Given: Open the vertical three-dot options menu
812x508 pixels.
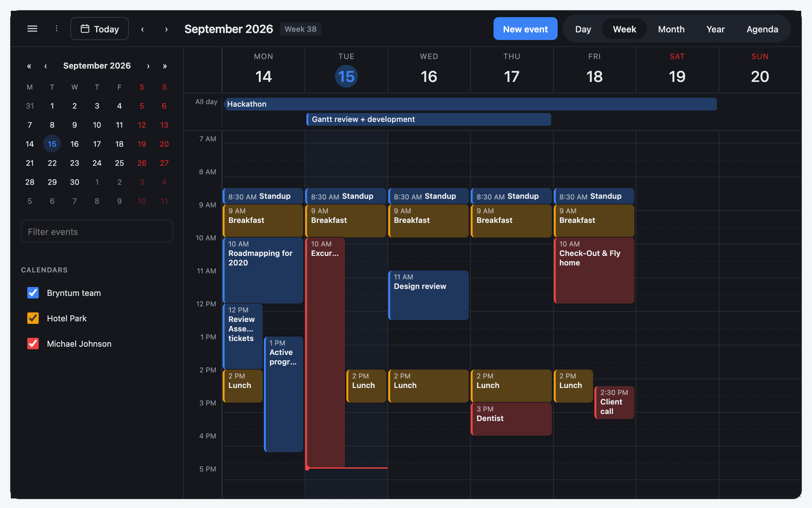Looking at the screenshot, I should [56, 29].
